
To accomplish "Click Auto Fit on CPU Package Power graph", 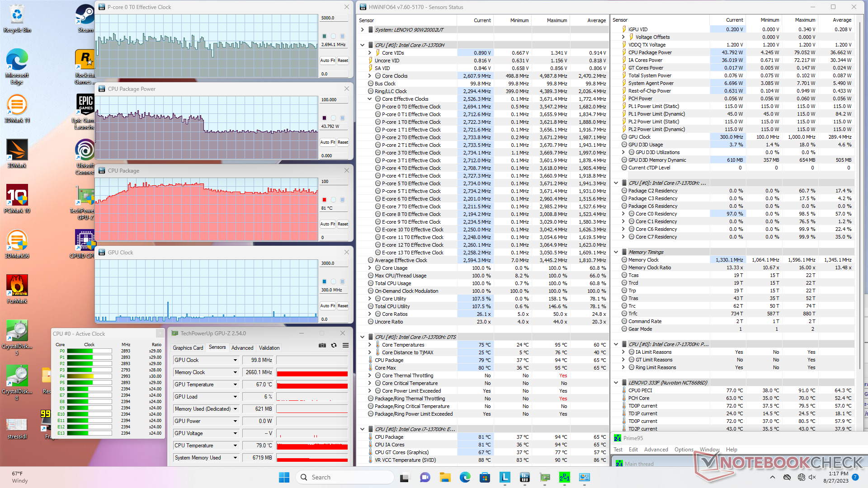I will coord(327,142).
